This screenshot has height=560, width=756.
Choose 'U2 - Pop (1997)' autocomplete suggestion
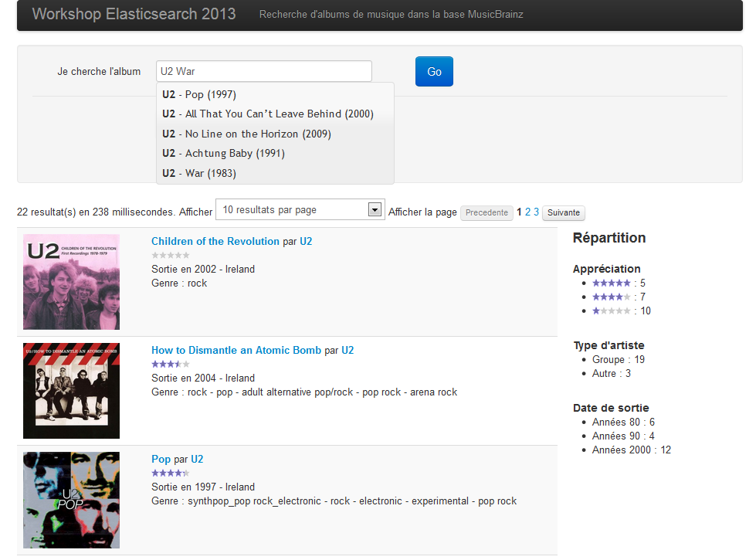199,94
